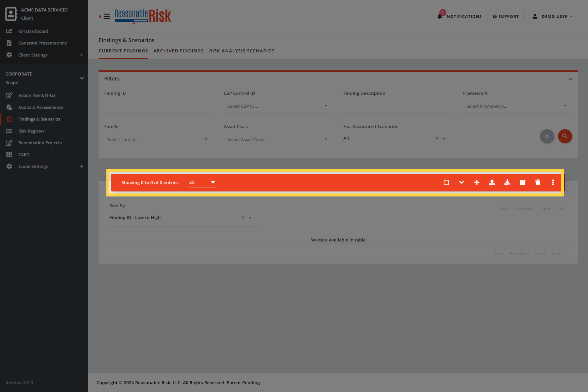Open the Select CSP ID dropdown
The width and height of the screenshot is (588, 392).
(x=278, y=106)
